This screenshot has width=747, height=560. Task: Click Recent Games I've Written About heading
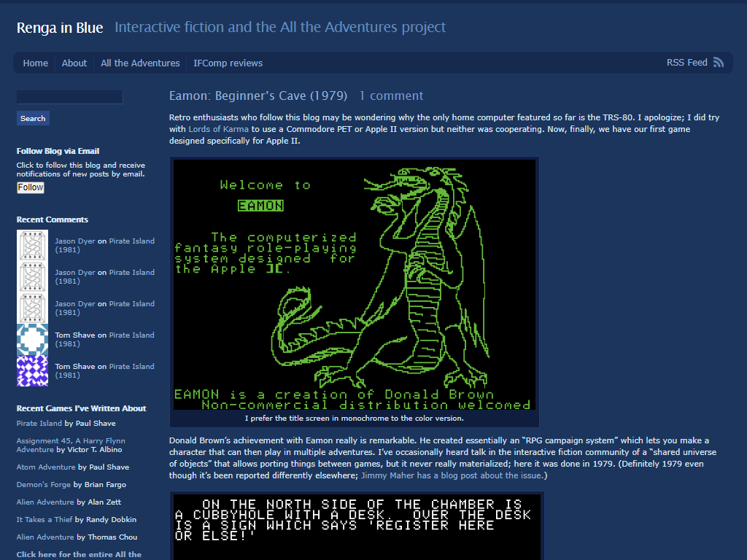point(81,408)
